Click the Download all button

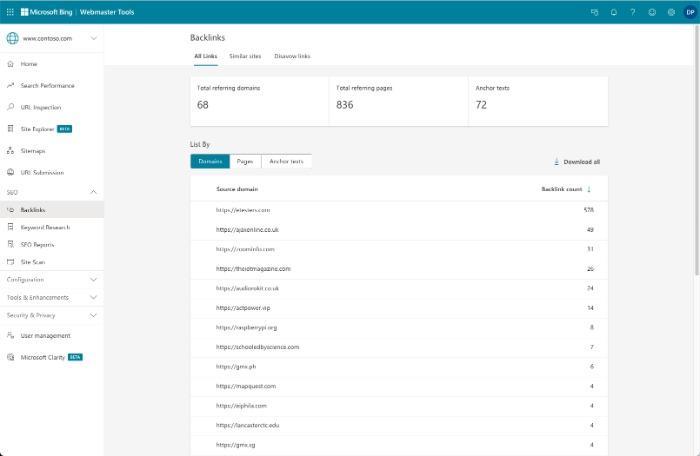point(577,162)
